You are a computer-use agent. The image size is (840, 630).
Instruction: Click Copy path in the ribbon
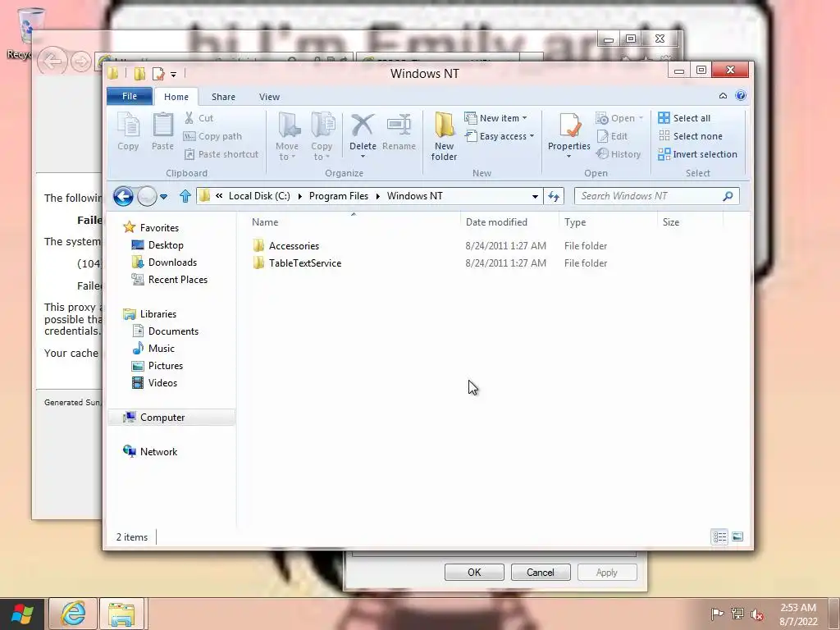pyautogui.click(x=212, y=136)
